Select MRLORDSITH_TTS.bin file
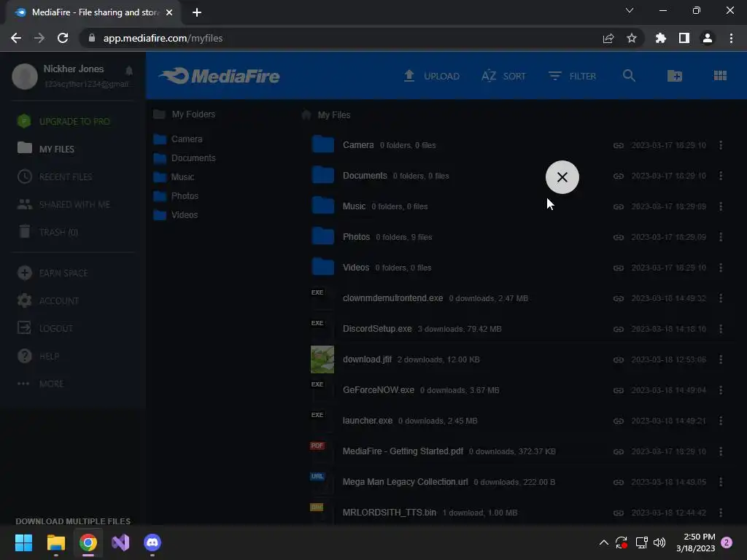747x560 pixels. [x=390, y=513]
